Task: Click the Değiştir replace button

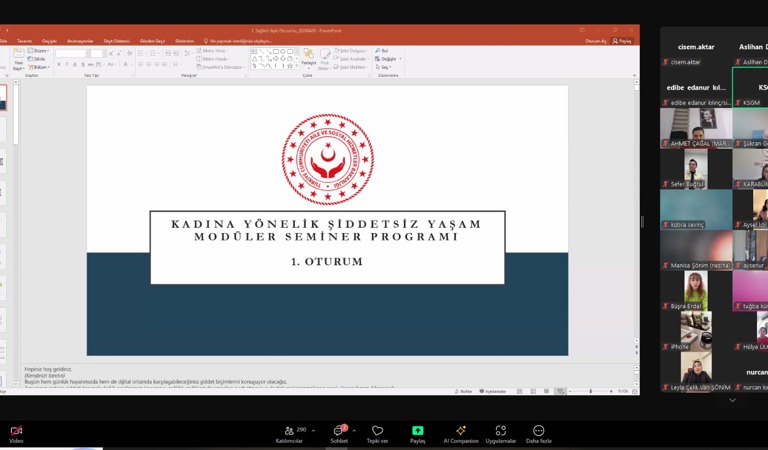Action: 388,59
